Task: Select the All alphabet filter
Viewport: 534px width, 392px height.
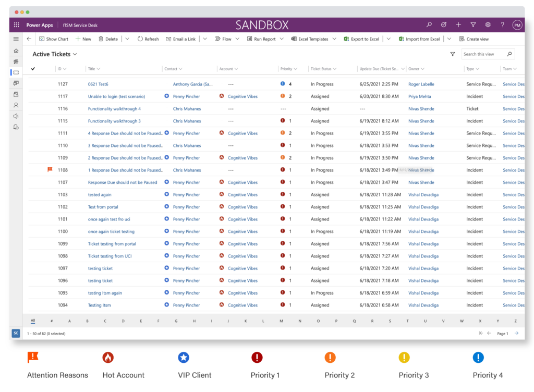Action: [33, 321]
